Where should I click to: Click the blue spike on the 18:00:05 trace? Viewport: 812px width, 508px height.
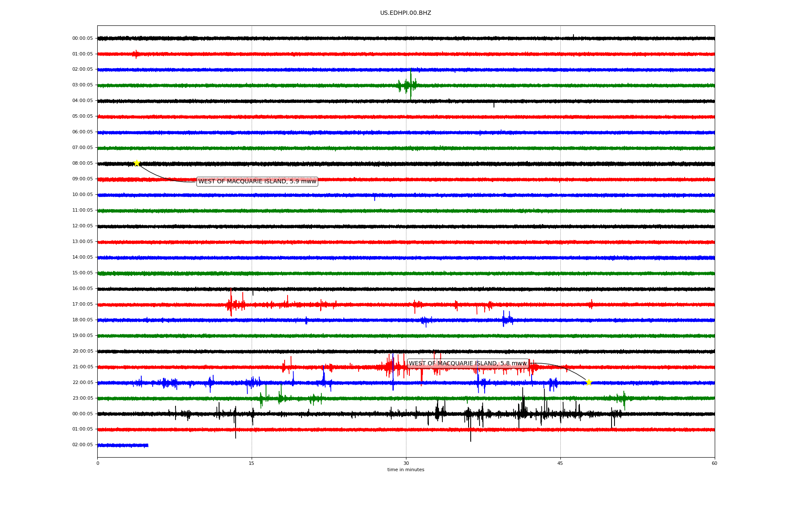(504, 319)
